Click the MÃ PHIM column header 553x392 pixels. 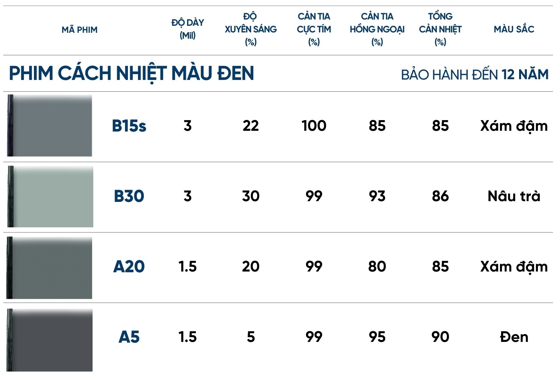(x=80, y=30)
